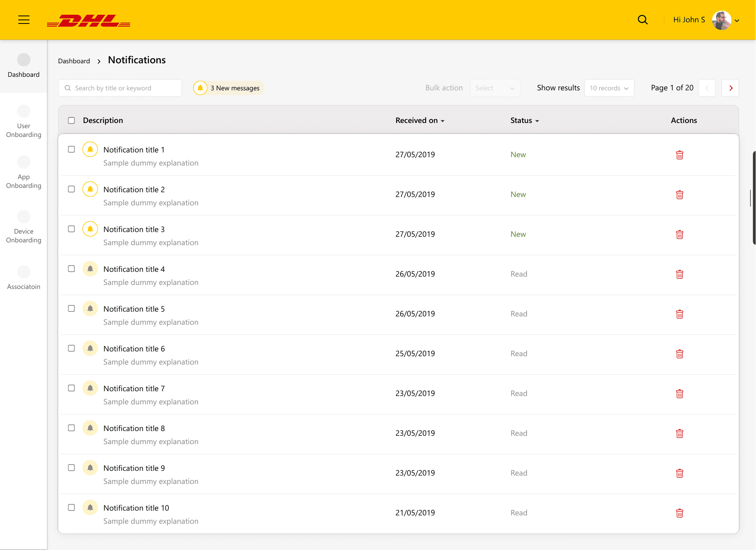Sort by Received on column
The width and height of the screenshot is (756, 550).
(x=420, y=120)
